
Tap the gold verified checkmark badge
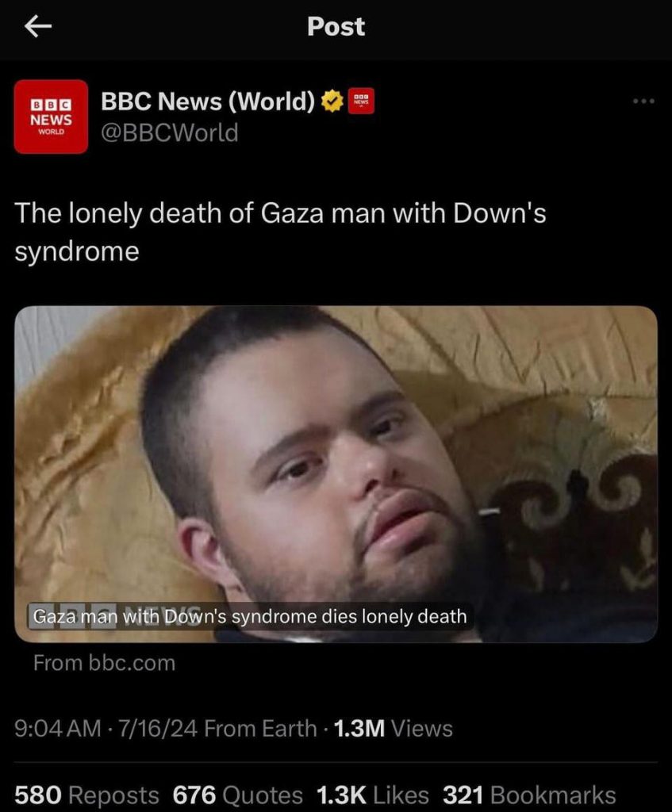click(332, 101)
